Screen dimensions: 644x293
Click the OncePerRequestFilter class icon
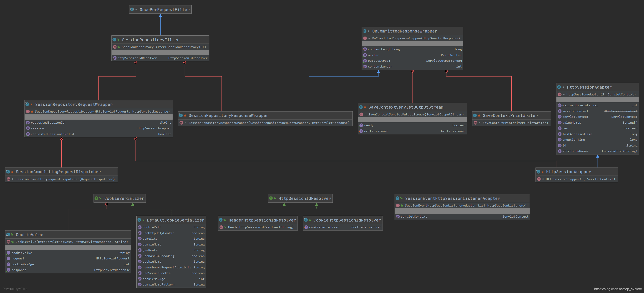pos(132,10)
